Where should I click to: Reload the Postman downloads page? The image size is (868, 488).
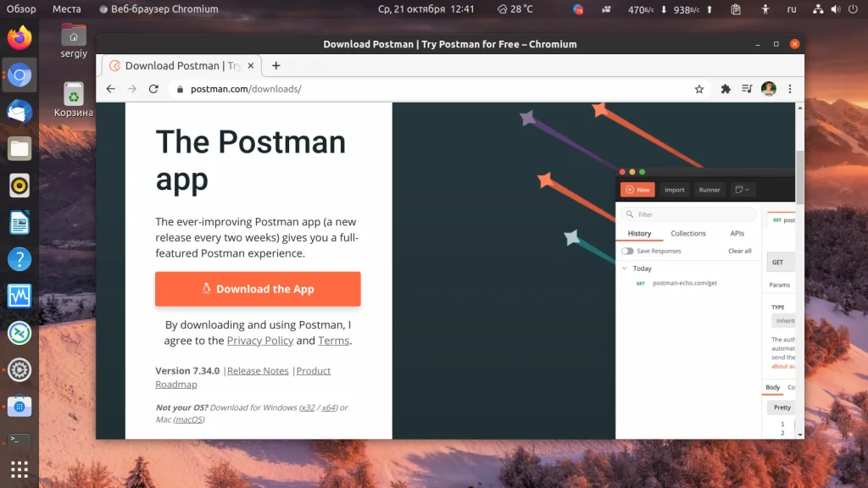(x=153, y=89)
